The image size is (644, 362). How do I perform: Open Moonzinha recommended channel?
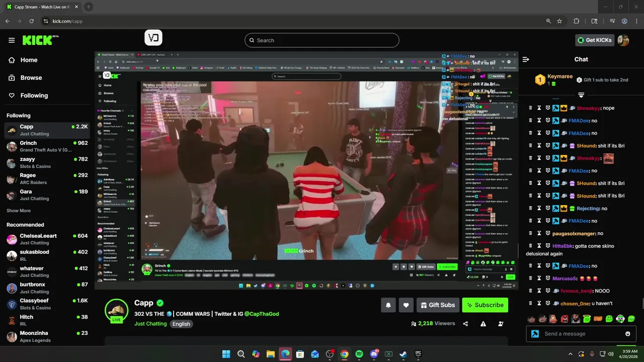tap(46, 336)
